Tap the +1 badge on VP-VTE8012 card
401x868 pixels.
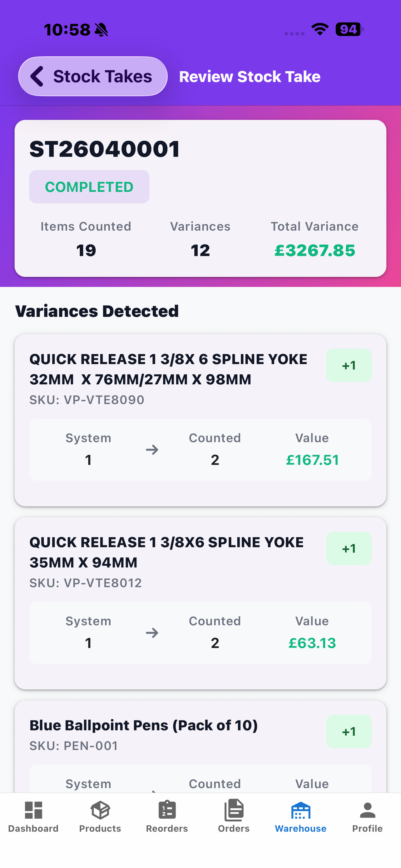(349, 548)
